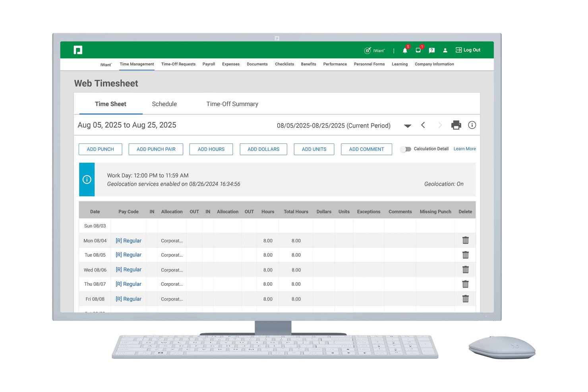588x392 pixels.
Task: Open the IWant nav menu item
Action: 106,64
